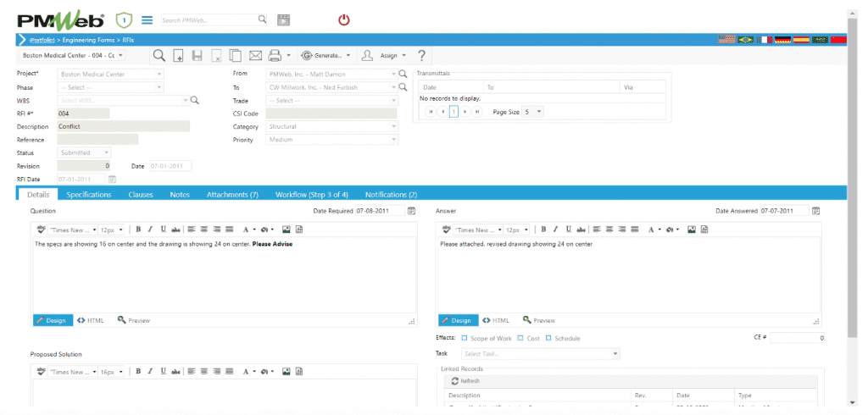Click the printer icon
868x415 pixels.
pos(275,55)
